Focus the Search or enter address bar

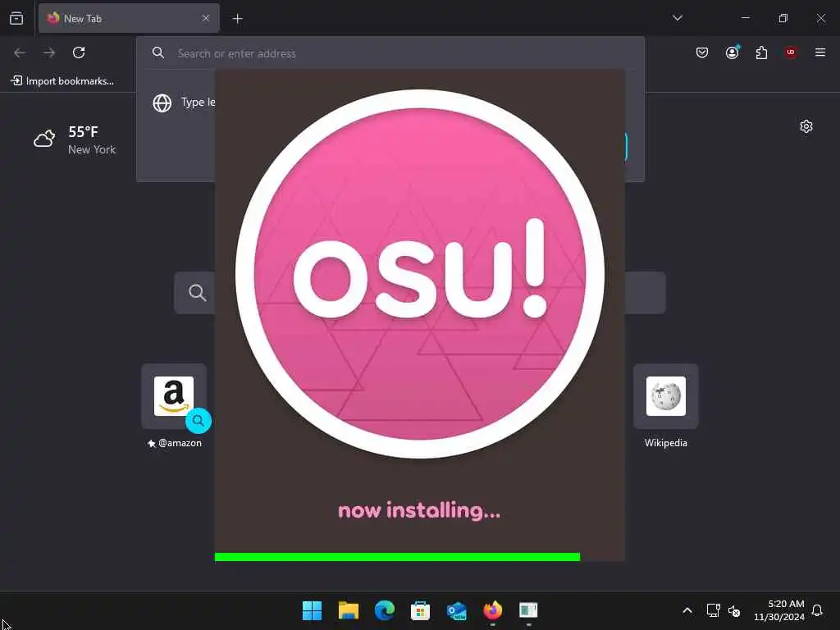(x=390, y=53)
